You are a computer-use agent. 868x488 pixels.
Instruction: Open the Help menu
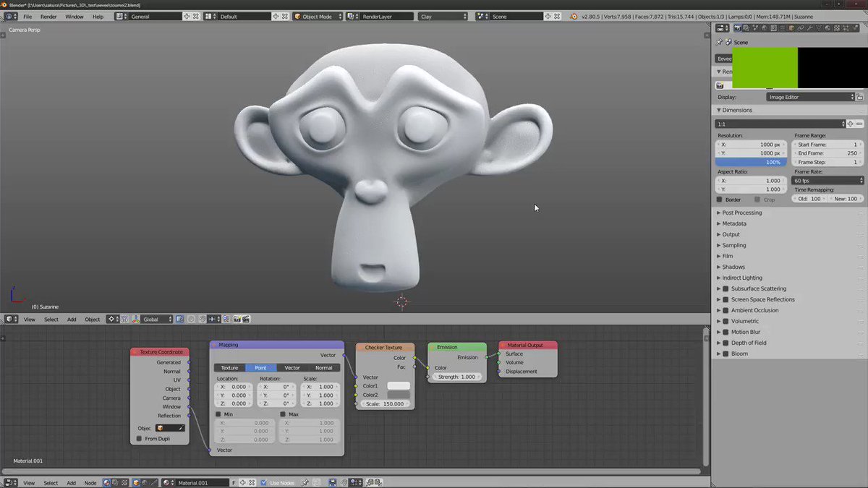(98, 16)
